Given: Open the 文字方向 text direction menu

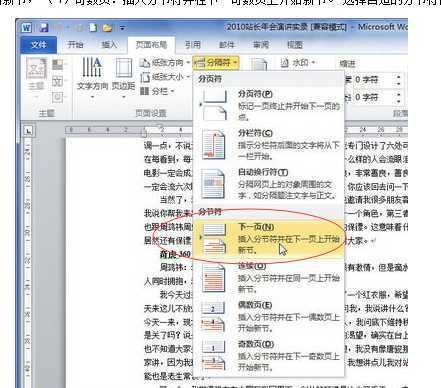Looking at the screenshot, I should 92,78.
